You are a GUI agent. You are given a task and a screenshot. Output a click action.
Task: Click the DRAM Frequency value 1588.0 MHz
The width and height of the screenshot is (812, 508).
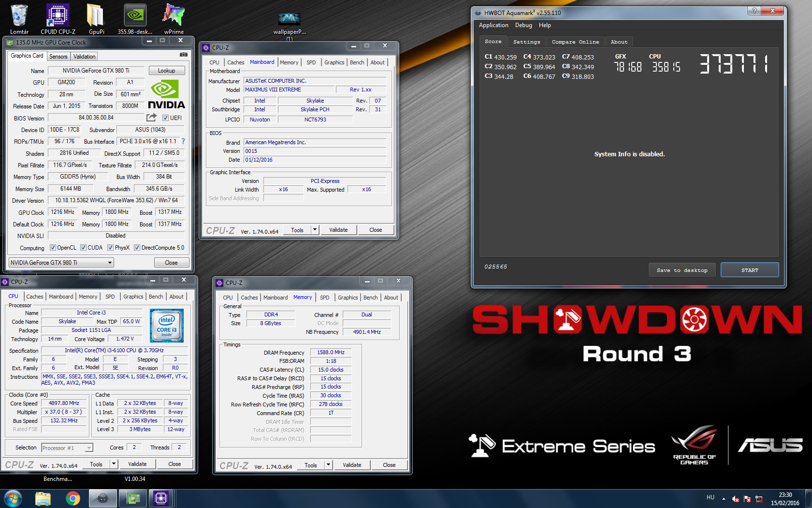click(331, 352)
